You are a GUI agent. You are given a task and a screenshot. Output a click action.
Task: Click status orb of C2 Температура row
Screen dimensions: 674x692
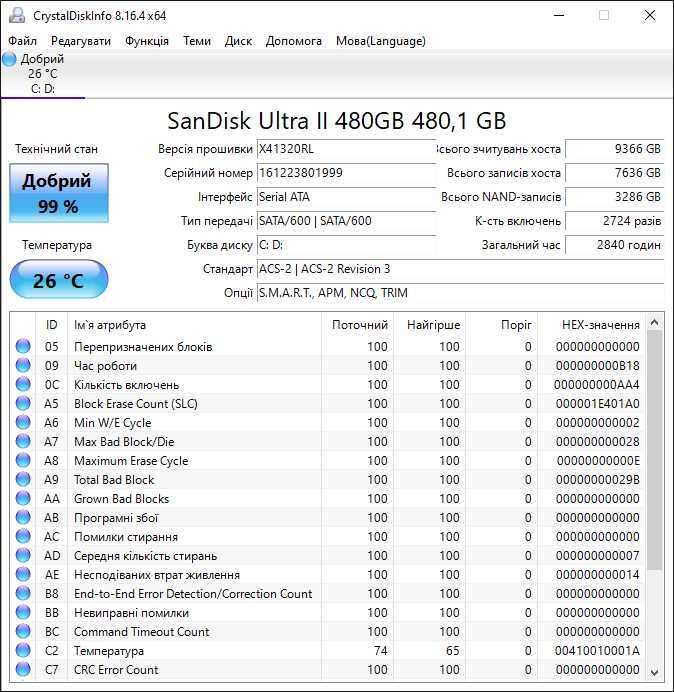(23, 650)
